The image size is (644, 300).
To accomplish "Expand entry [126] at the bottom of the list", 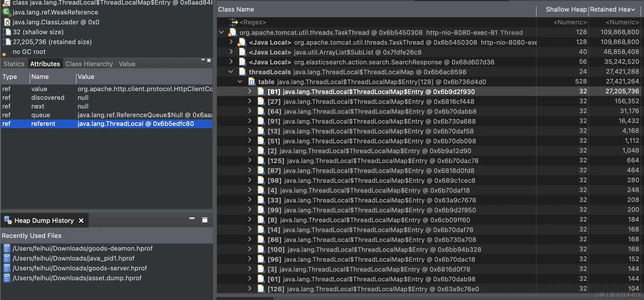I will 250,288.
